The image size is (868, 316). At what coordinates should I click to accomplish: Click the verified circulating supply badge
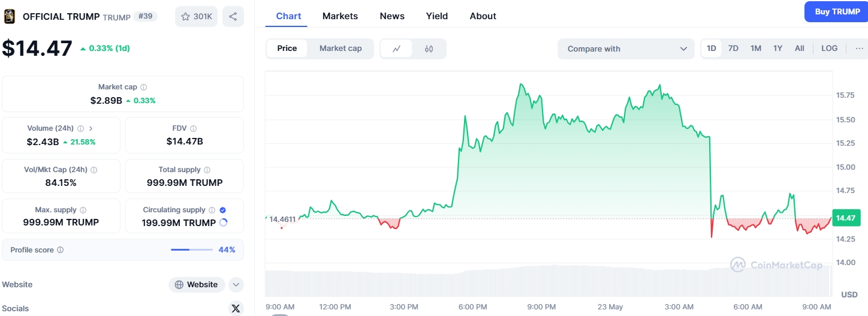point(222,210)
